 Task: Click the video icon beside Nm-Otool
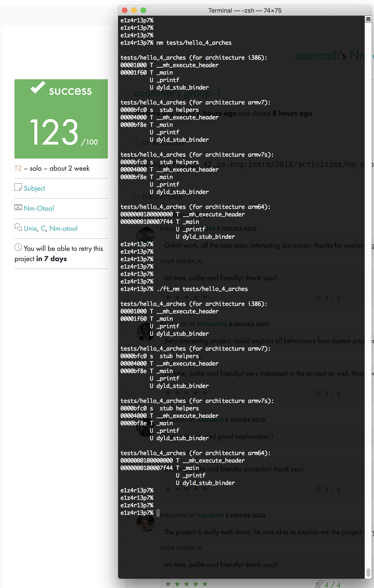18,207
